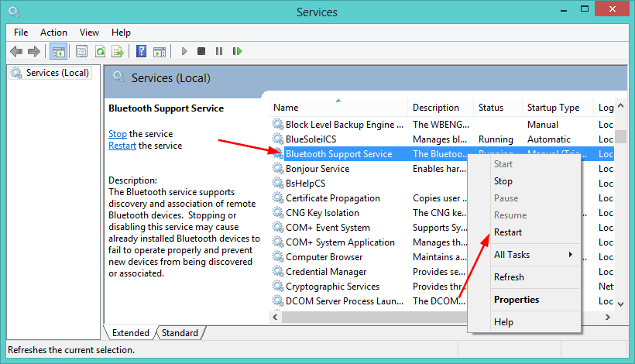Click the Stop the service link
The width and height of the screenshot is (635, 364).
pyautogui.click(x=117, y=134)
